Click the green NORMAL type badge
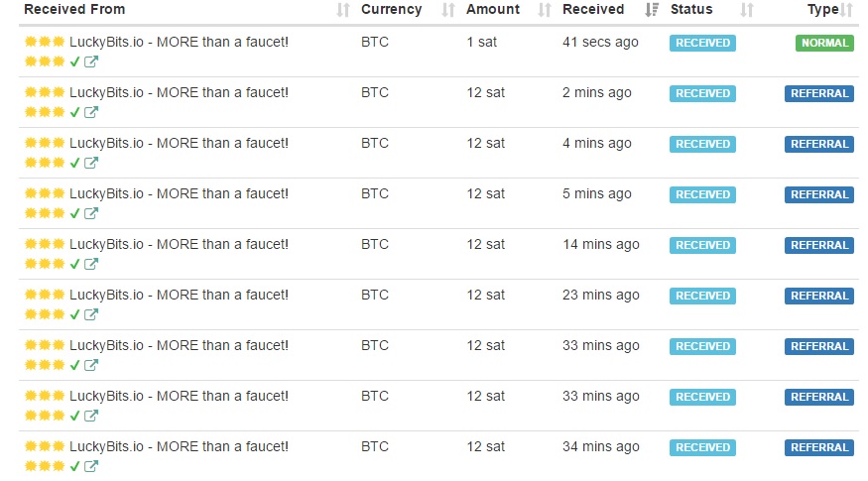Viewport: 868px width, 481px height. 824,44
